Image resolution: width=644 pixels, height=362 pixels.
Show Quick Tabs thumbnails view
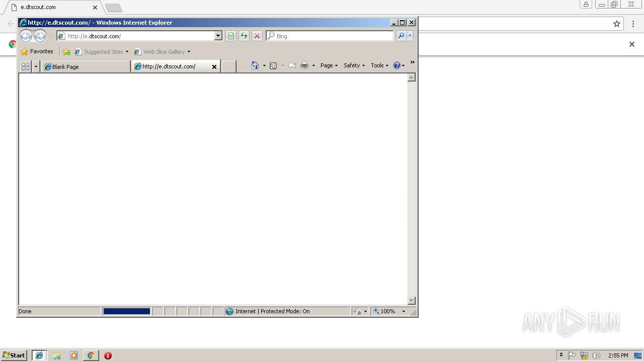point(25,66)
